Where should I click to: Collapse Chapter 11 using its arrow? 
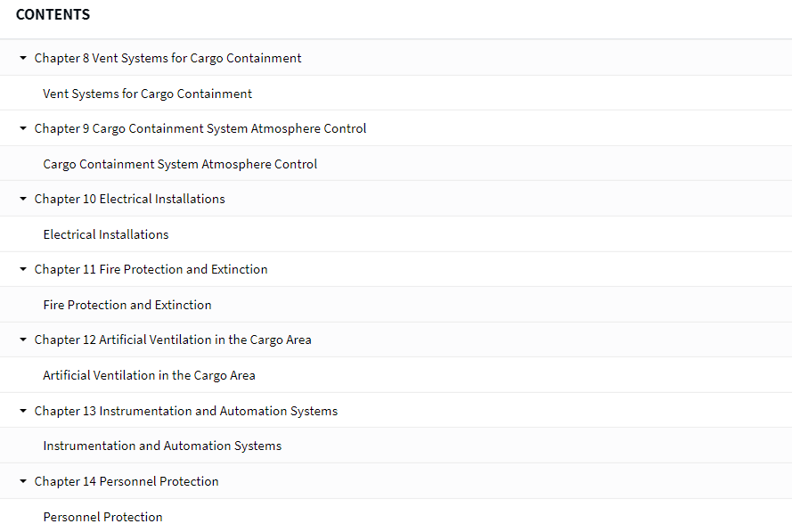point(22,269)
